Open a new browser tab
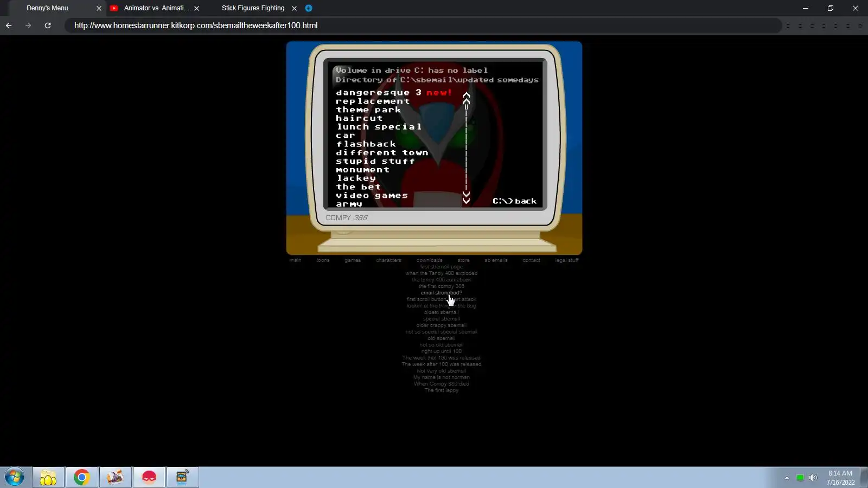 pos(309,8)
